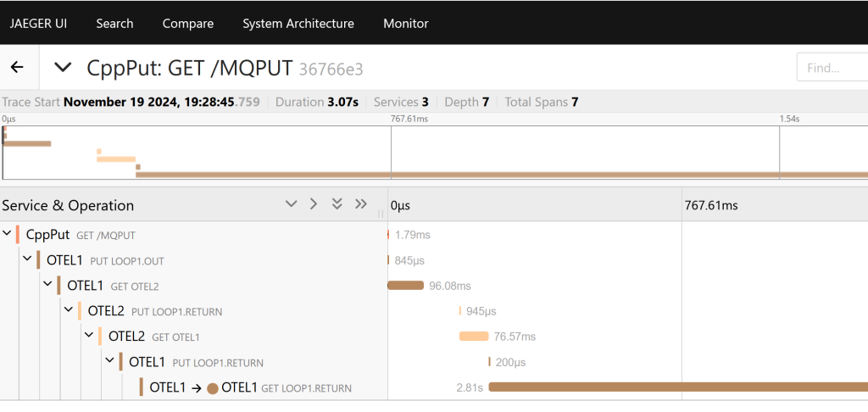Collapse the OTEL1 PUT LOOP1.OUT span
Viewport: 868px width, 412px height.
point(28,260)
